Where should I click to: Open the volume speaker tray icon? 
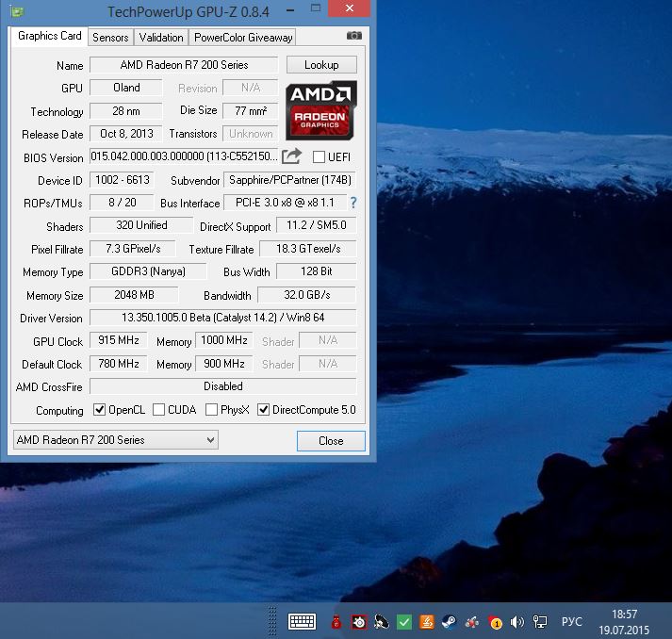click(x=517, y=622)
